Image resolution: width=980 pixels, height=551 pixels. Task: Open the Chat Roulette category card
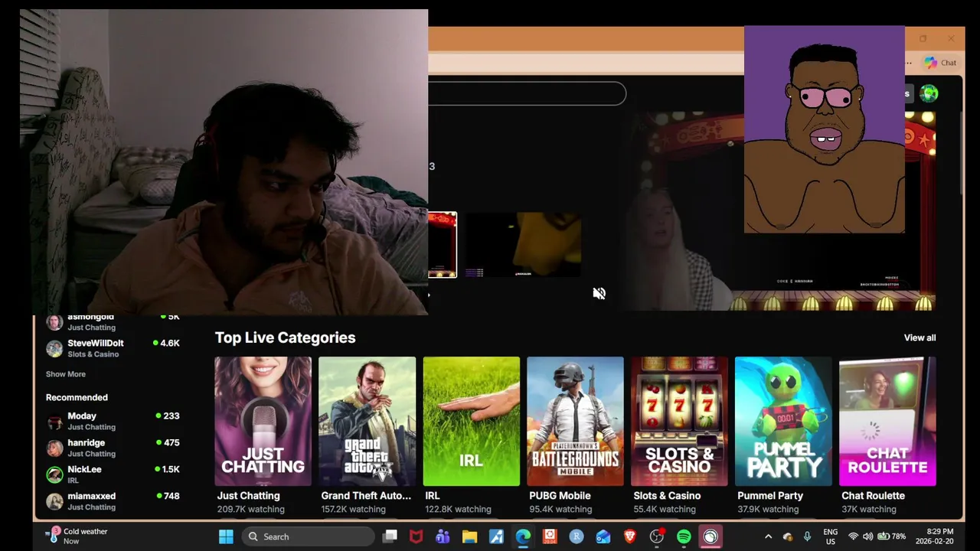(887, 421)
